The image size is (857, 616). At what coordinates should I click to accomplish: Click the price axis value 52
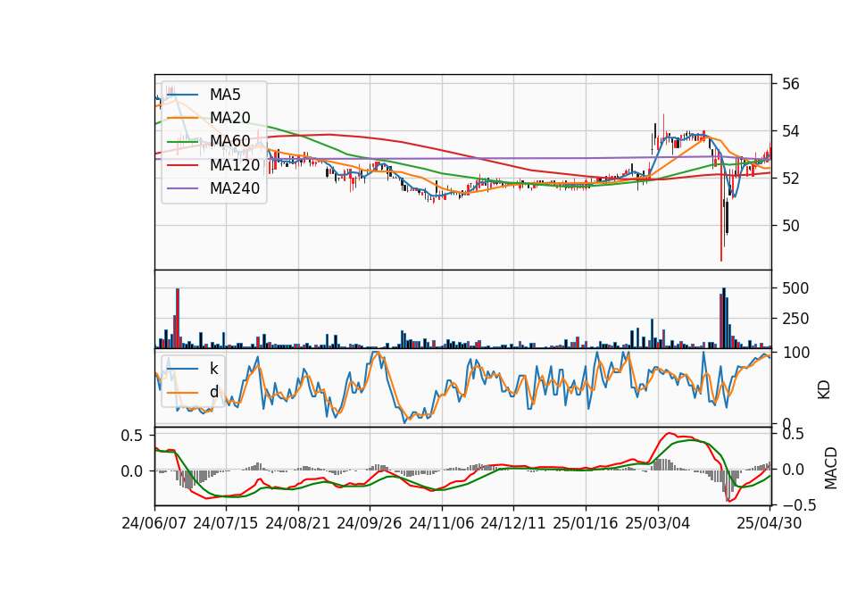tap(790, 179)
